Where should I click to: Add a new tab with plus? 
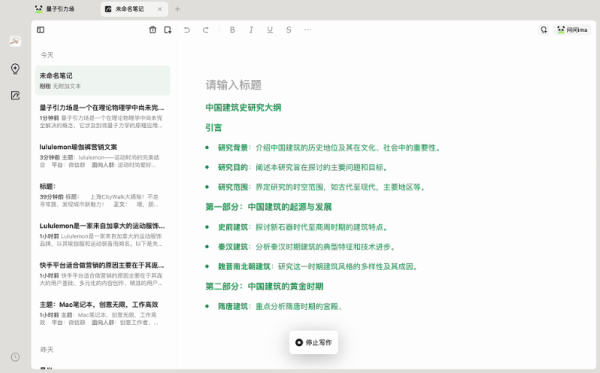click(177, 9)
